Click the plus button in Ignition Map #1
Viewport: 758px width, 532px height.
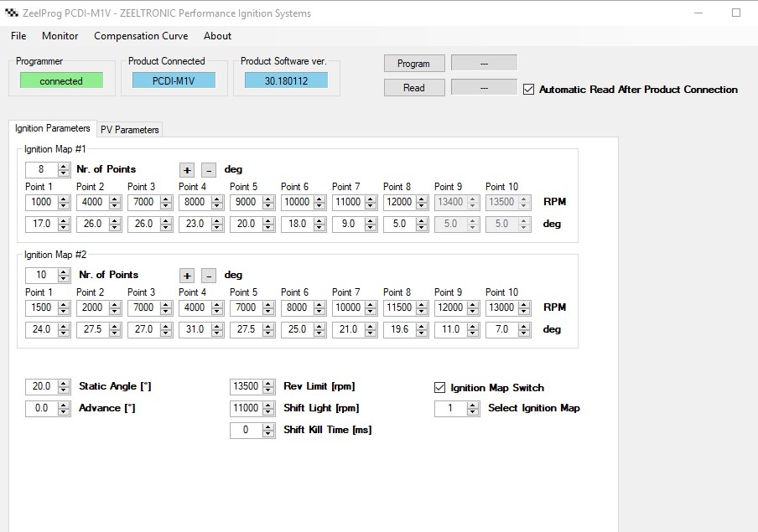186,170
